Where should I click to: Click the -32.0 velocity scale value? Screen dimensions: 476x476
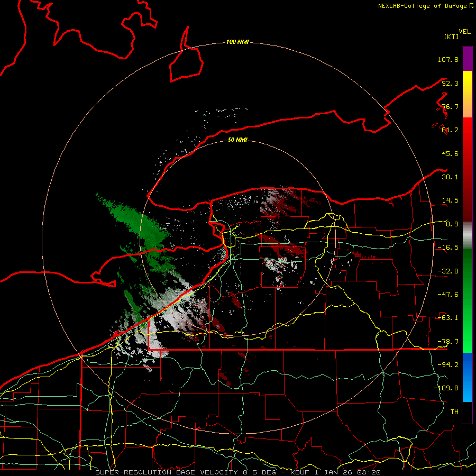448,271
